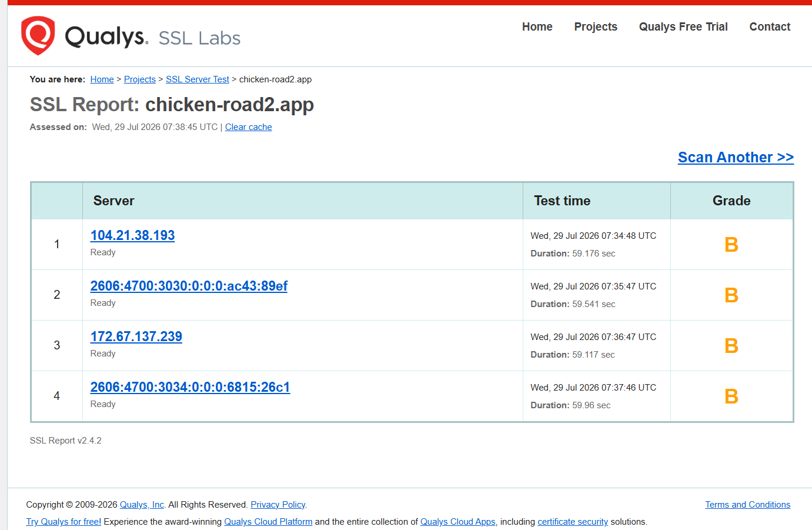Click the Qualys SSL Labs wordmark
This screenshot has height=530, width=812.
[153, 36]
